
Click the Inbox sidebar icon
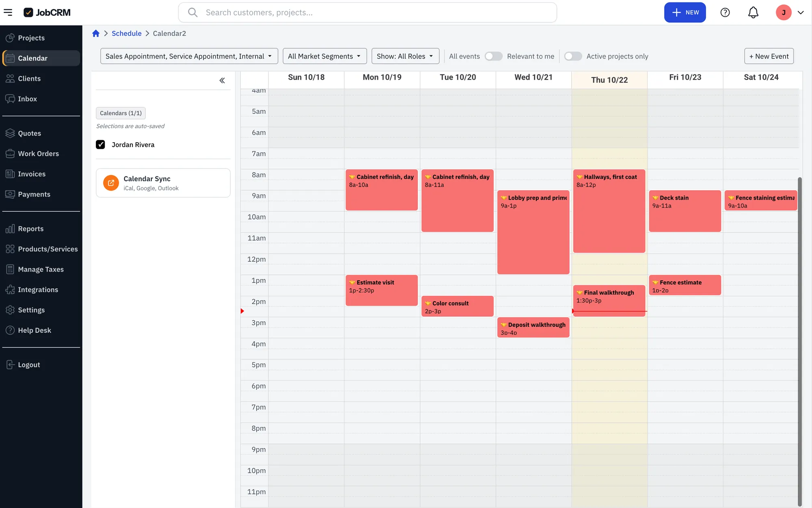10,99
